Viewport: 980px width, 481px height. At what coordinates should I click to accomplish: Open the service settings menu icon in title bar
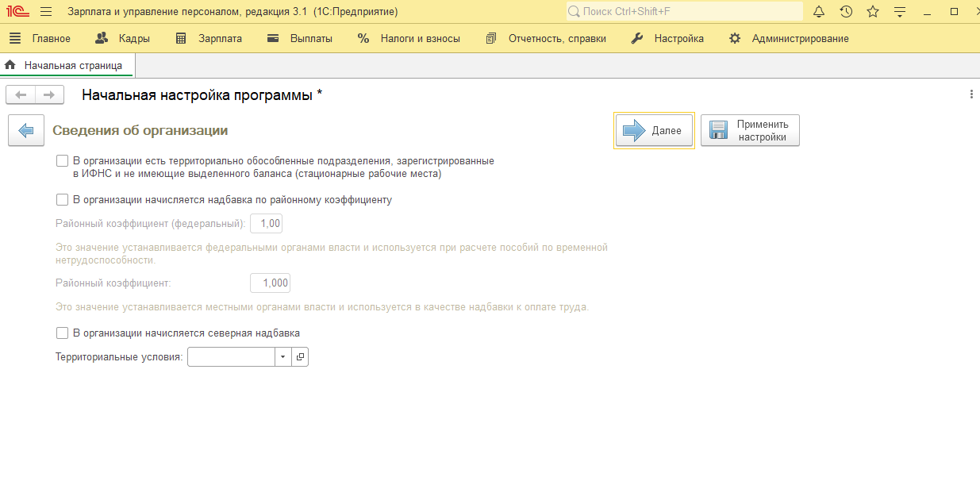pos(899,12)
